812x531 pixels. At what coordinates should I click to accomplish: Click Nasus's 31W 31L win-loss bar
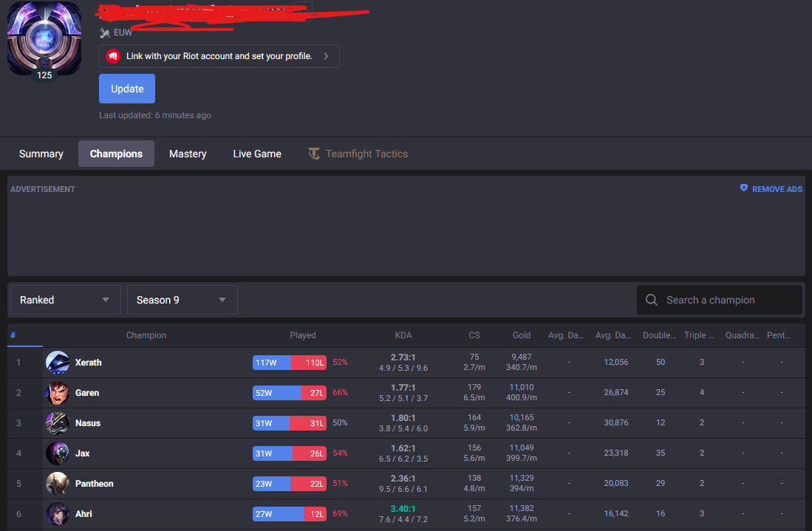(290, 423)
